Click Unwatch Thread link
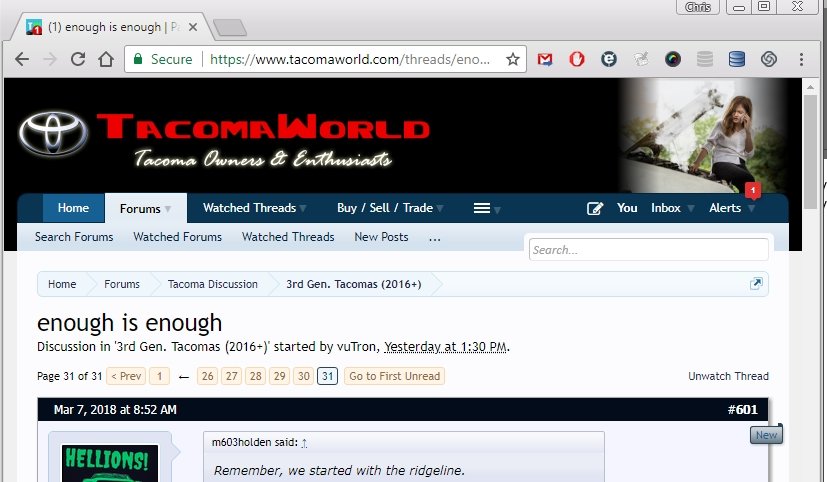Viewport: 827px width, 482px height. point(728,376)
